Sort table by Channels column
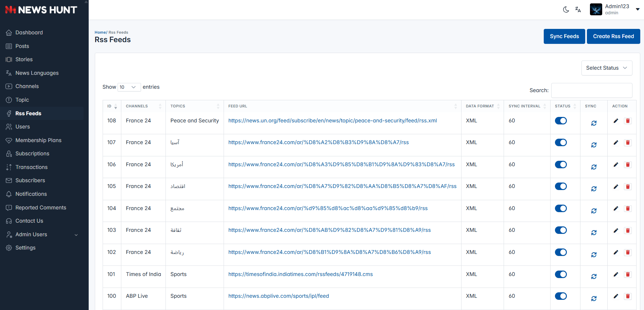 click(x=143, y=106)
